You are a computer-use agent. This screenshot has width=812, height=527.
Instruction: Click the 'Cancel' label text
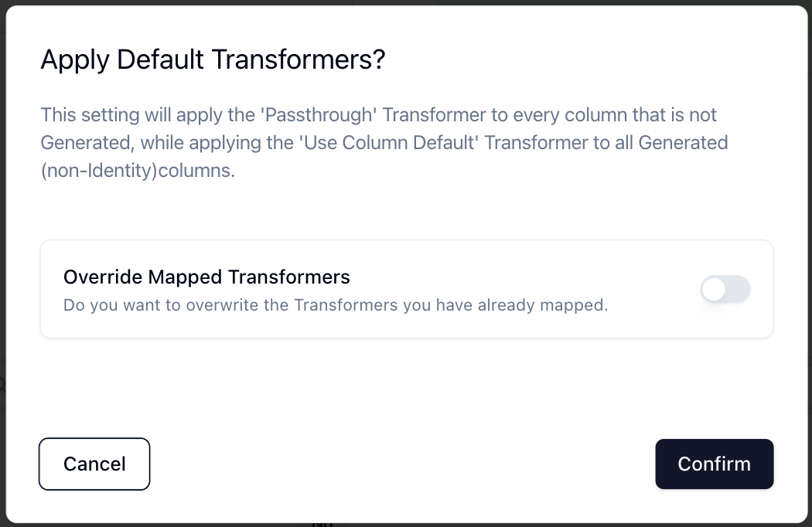pyautogui.click(x=94, y=464)
